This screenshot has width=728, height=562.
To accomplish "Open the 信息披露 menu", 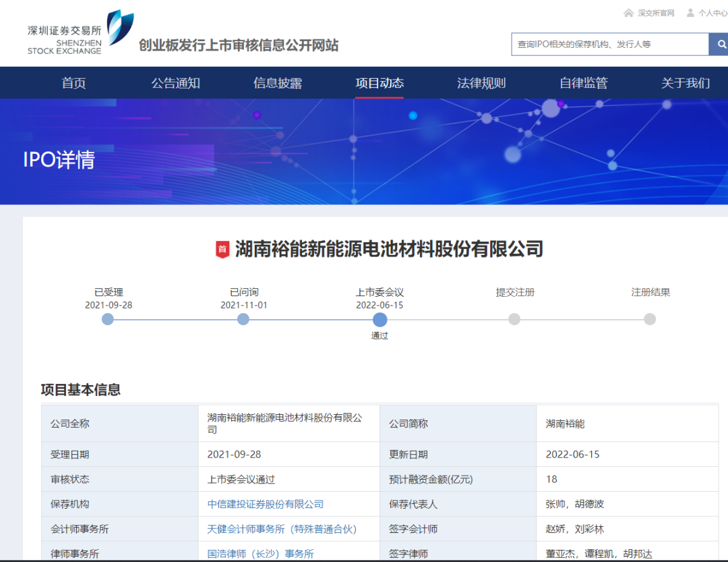I will 278,83.
